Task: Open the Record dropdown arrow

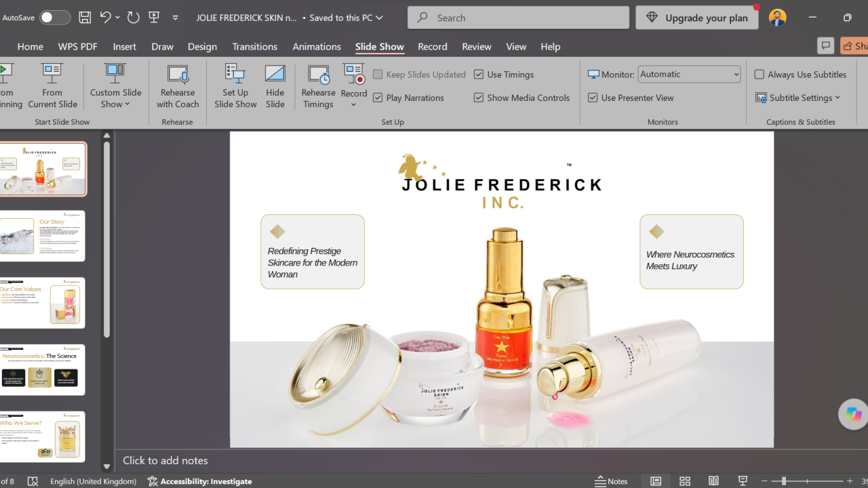Action: [353, 105]
